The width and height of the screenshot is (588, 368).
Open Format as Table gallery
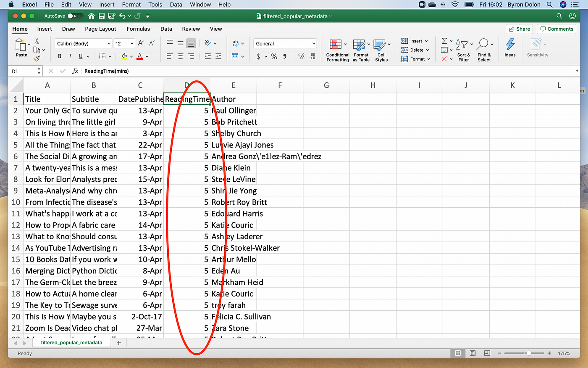coord(361,50)
